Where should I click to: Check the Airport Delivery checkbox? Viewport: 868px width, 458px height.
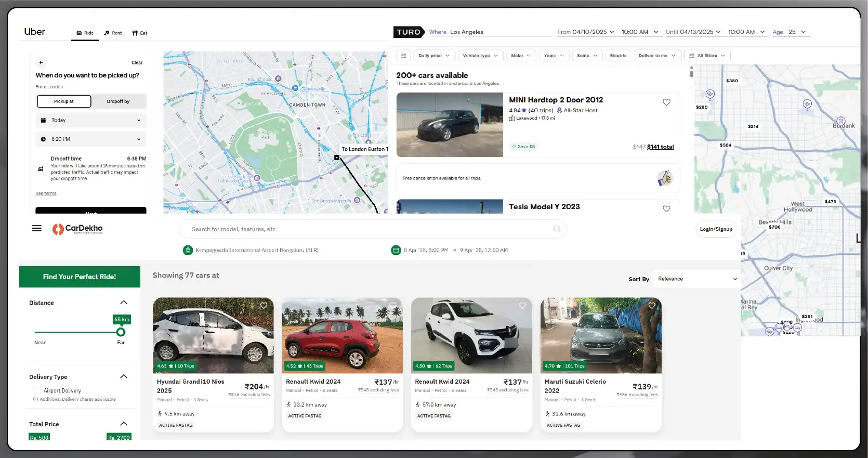click(36, 390)
